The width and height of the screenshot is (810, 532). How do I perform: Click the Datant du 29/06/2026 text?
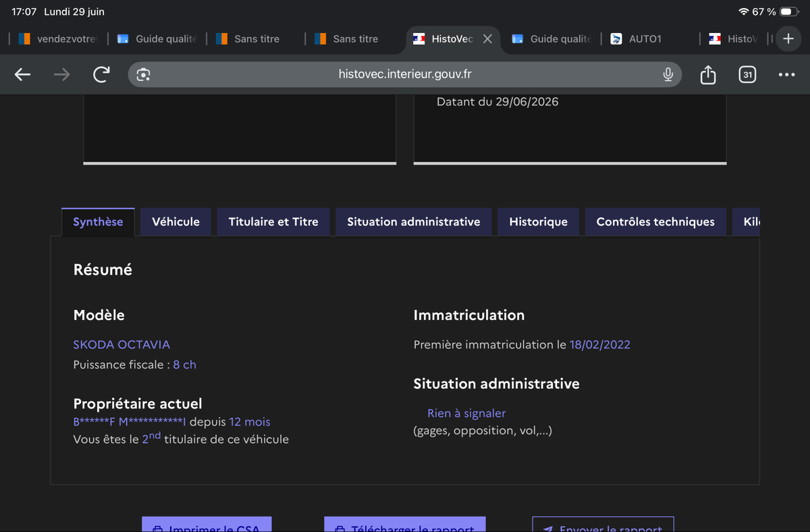(x=497, y=102)
